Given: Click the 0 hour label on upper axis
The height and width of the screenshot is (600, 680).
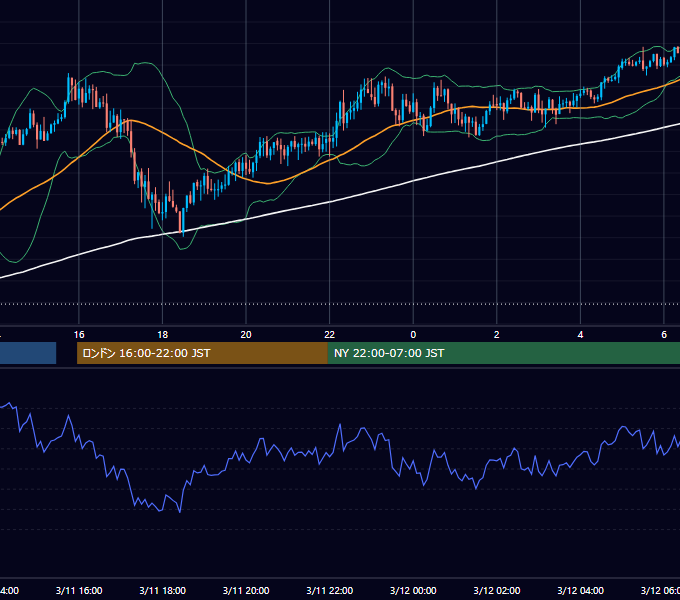Looking at the screenshot, I should (413, 335).
